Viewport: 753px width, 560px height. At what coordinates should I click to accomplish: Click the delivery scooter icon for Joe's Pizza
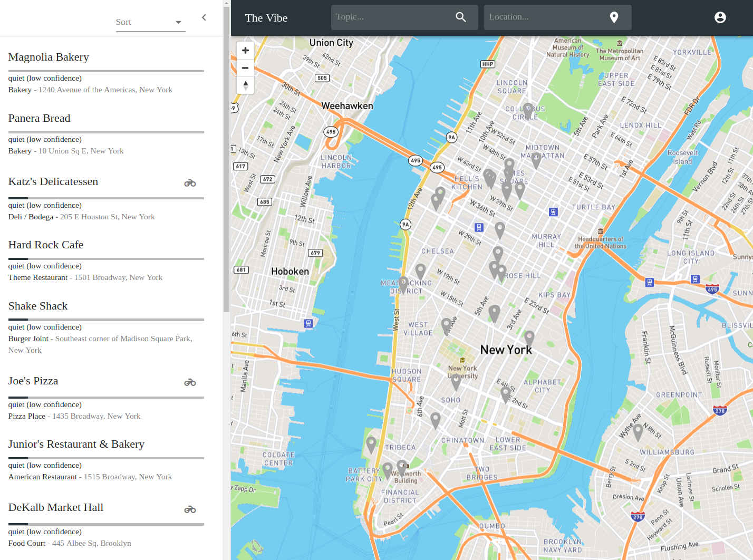[190, 382]
